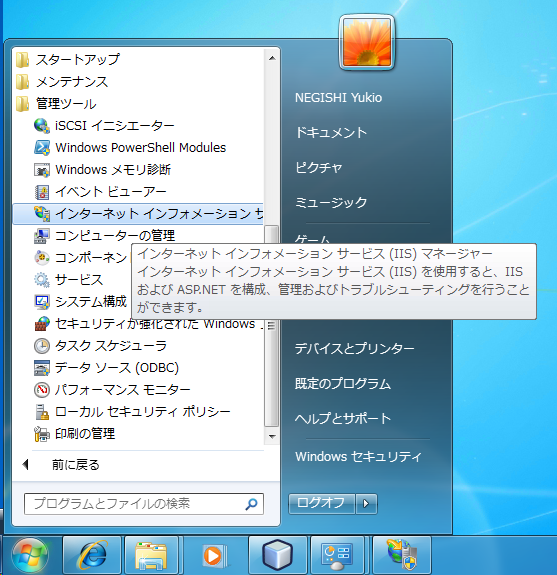Screen dimensions: 557x575
Task: Select the iSCSI イニシエーター text
Action: click(x=115, y=126)
